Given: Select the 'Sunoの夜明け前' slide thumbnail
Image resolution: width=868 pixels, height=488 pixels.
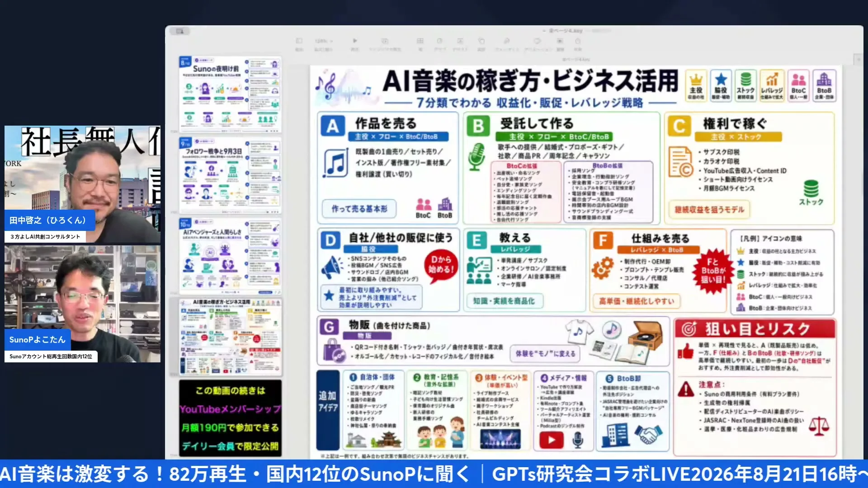Looking at the screenshot, I should [x=230, y=94].
